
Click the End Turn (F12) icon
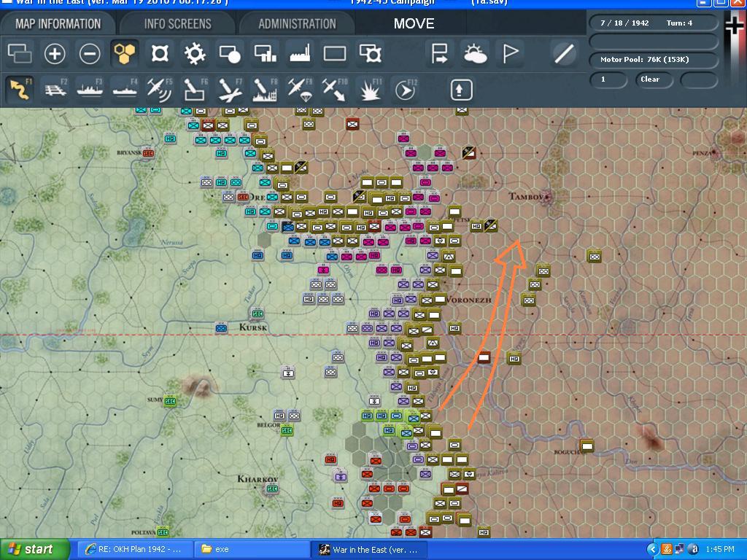click(x=405, y=90)
